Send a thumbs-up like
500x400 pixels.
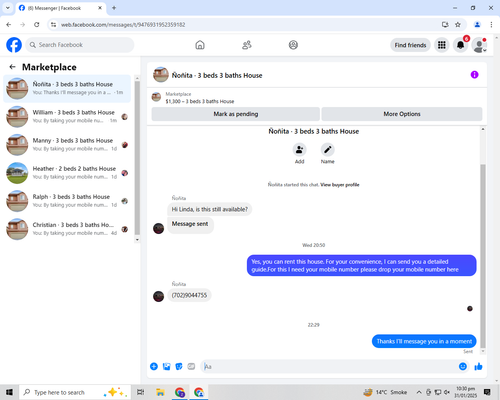pyautogui.click(x=478, y=367)
